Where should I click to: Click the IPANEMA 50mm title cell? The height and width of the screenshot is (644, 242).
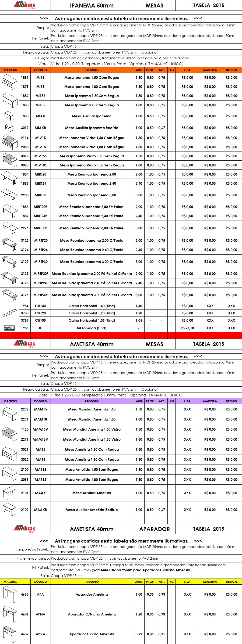[x=91, y=6]
